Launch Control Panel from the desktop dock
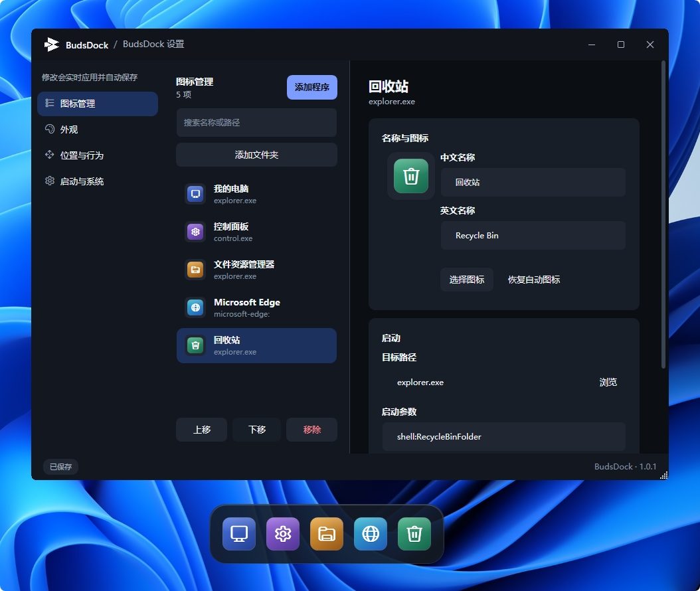Viewport: 700px width, 591px height. click(282, 534)
